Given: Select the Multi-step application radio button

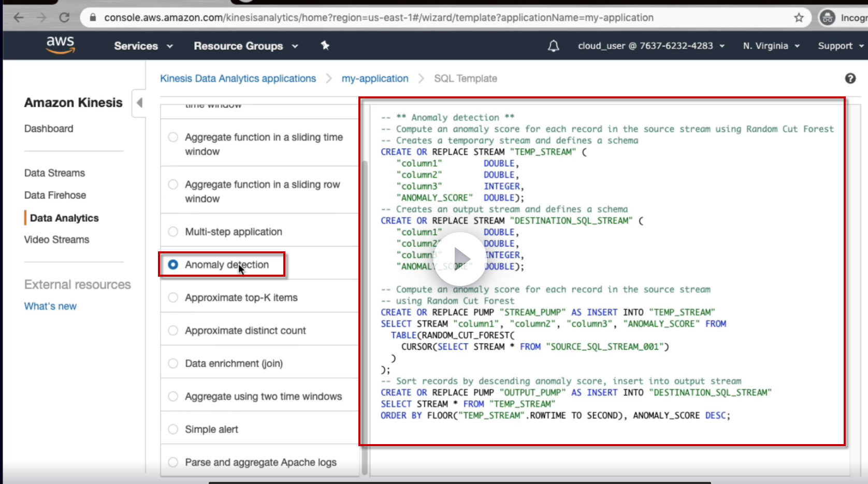Looking at the screenshot, I should click(x=173, y=232).
